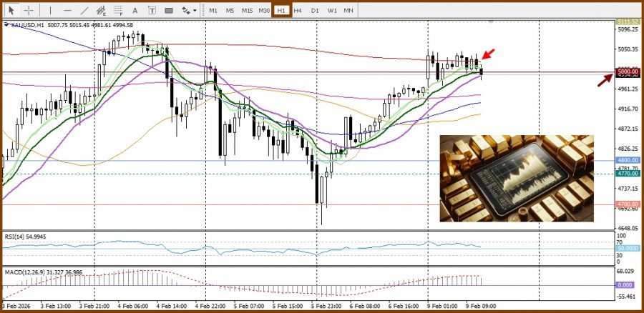The height and width of the screenshot is (313, 644).
Task: Select the cursor arrow tool
Action: click(x=11, y=10)
